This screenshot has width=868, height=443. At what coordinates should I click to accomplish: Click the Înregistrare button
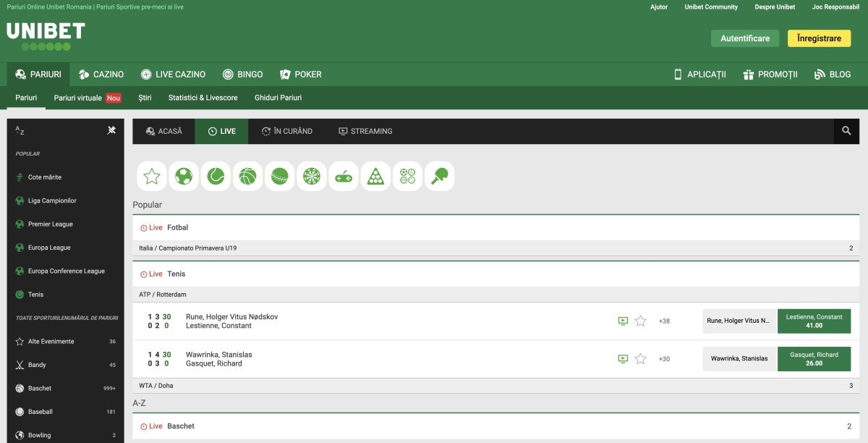(x=819, y=38)
